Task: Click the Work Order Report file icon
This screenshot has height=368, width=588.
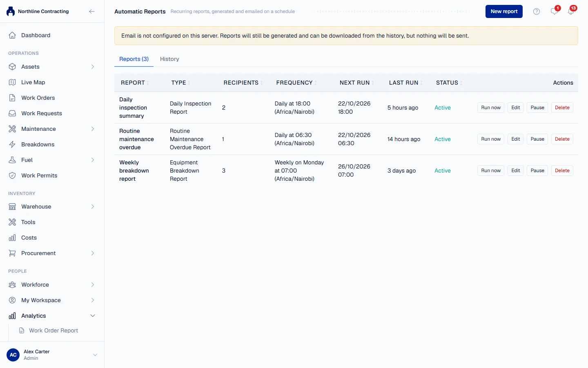Action: tap(22, 330)
